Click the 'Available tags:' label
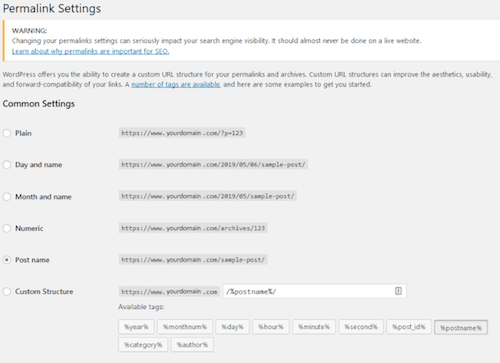Viewport: 500px width, 363px height. pyautogui.click(x=141, y=307)
